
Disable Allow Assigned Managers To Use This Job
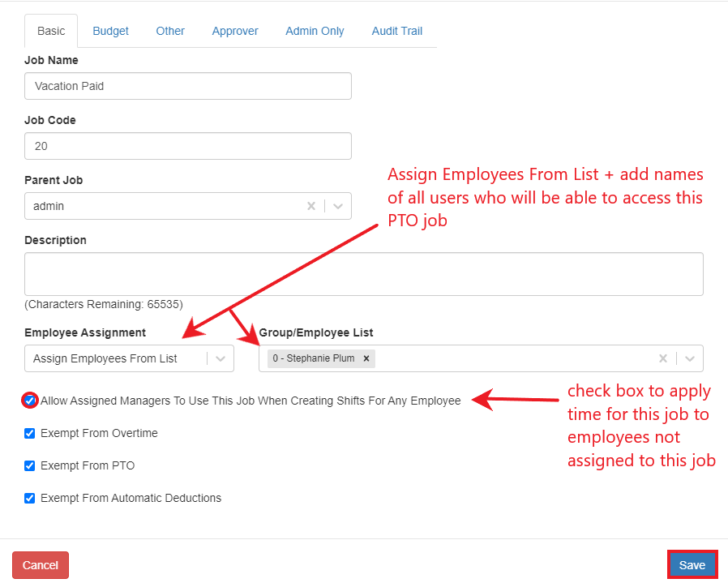tap(29, 401)
